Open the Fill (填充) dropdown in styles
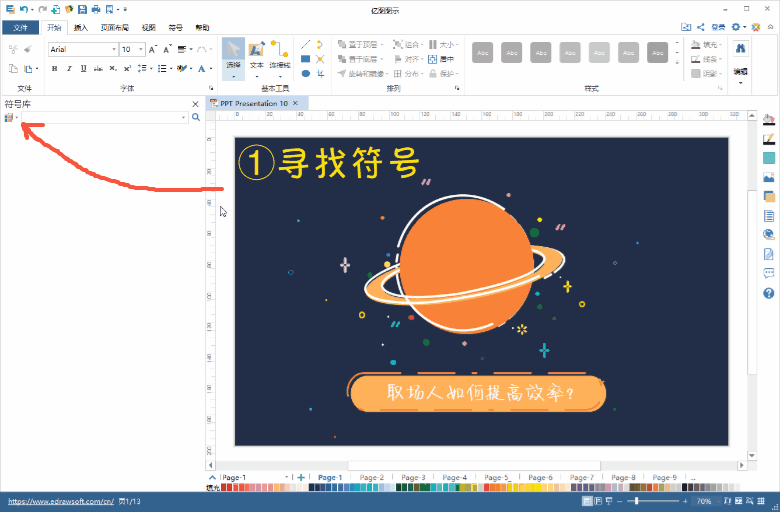The width and height of the screenshot is (780, 512). click(x=706, y=45)
